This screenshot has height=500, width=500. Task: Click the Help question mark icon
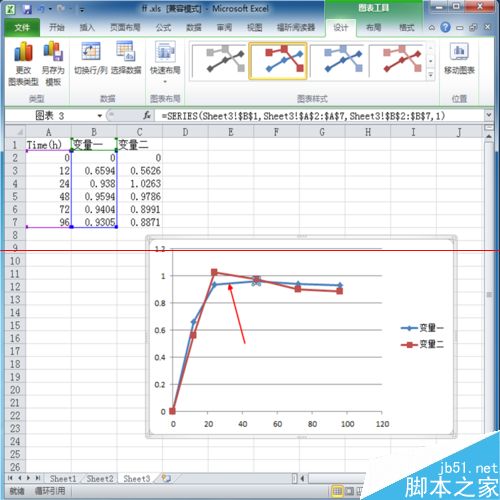click(x=445, y=27)
